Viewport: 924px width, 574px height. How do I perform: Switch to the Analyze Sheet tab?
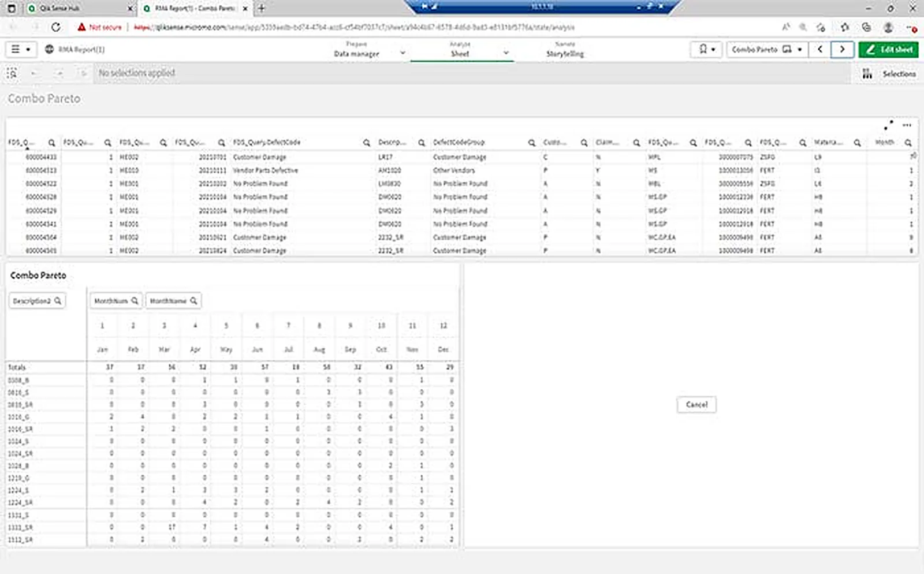coord(460,50)
